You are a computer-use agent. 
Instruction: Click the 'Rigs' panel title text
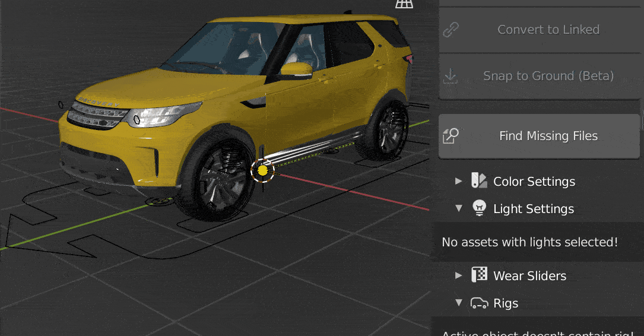[x=506, y=303]
